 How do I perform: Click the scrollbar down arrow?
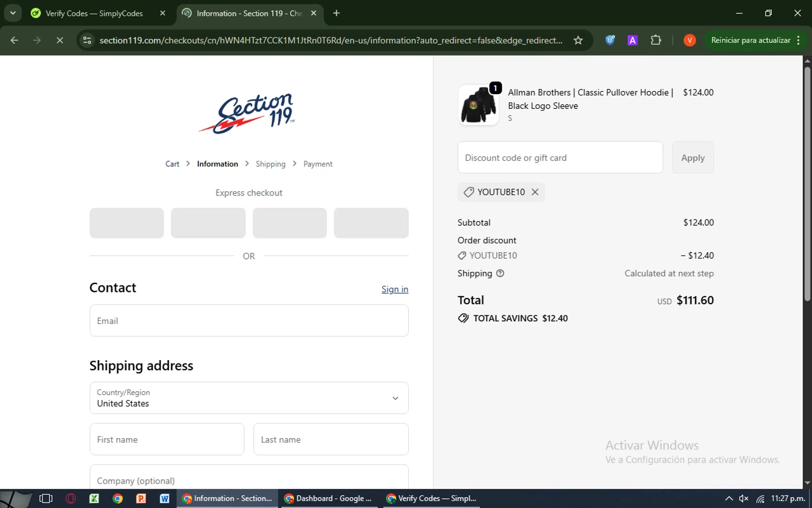coord(807,483)
